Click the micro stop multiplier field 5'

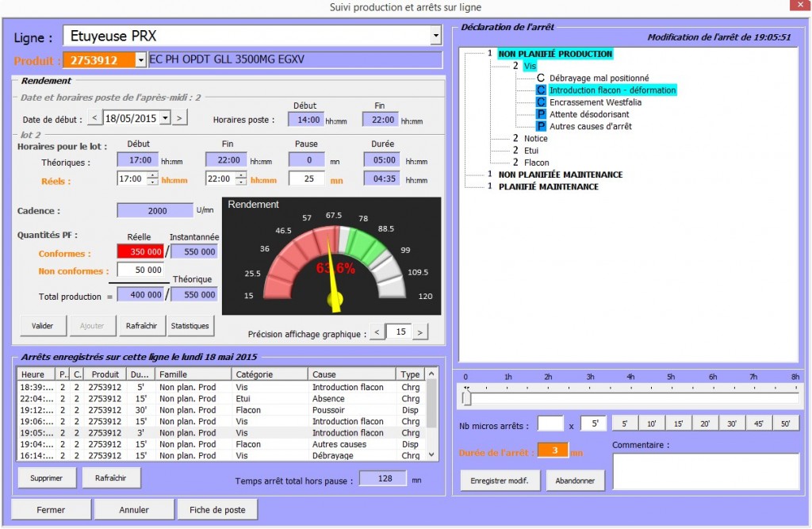point(593,424)
